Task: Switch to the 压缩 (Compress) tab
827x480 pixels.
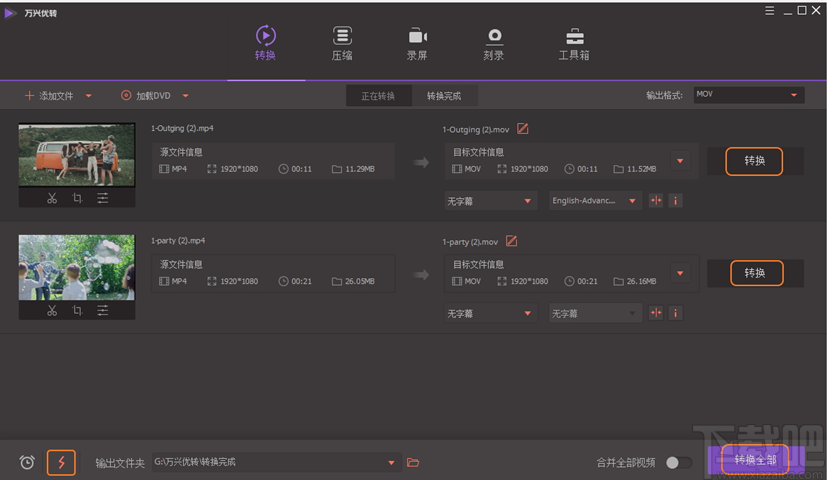Action: tap(342, 43)
